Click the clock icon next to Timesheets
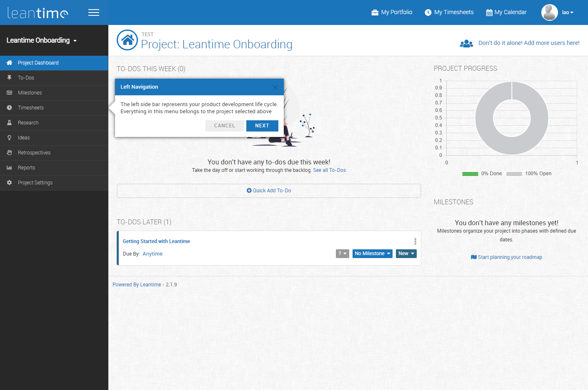 [9, 108]
